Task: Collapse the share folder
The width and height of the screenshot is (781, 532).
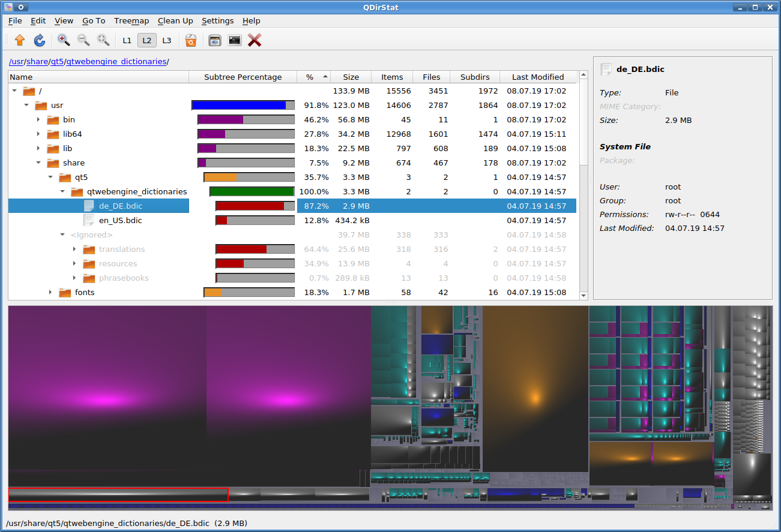Action: (38, 163)
